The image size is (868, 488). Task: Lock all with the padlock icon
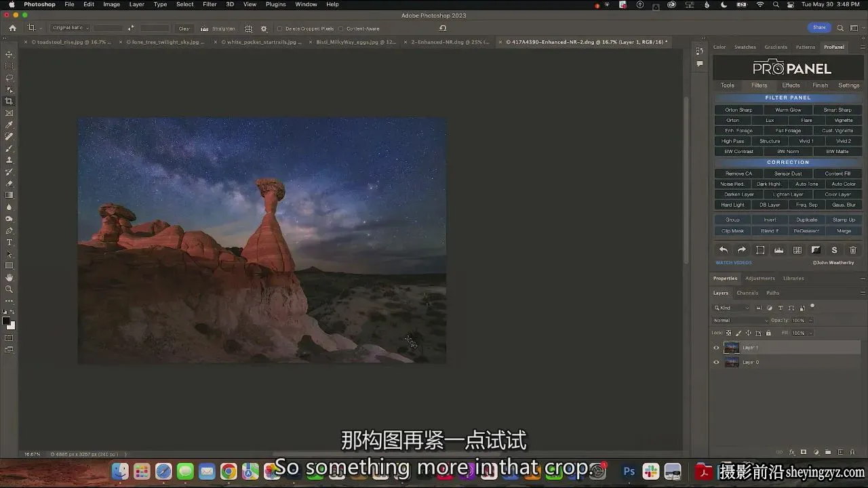(x=768, y=333)
